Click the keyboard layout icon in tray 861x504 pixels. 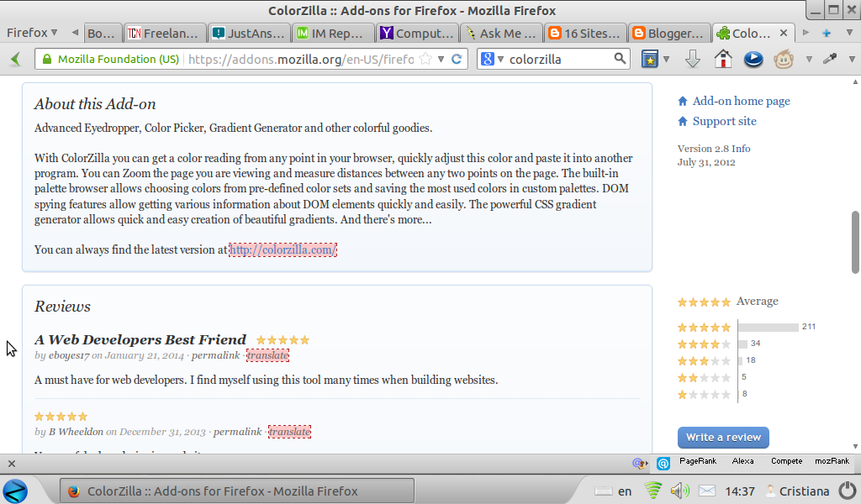click(x=604, y=491)
